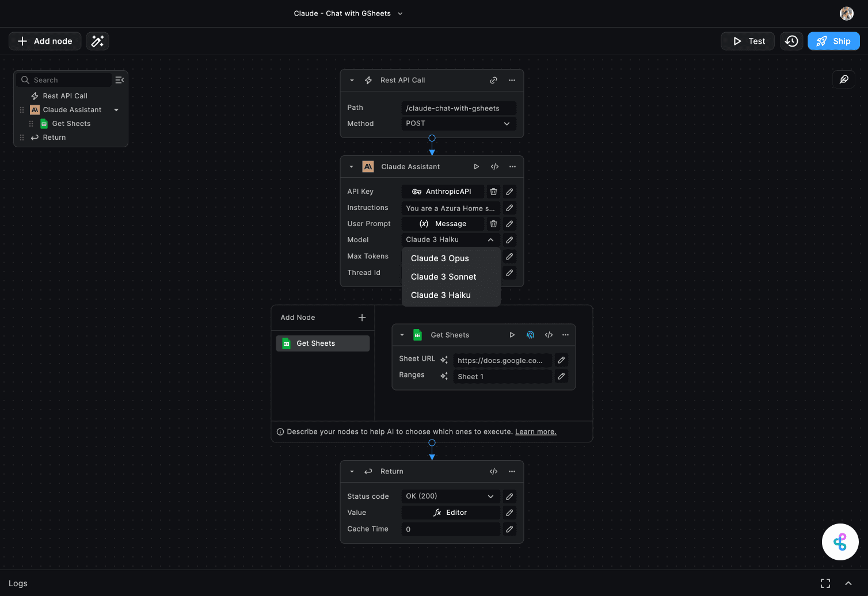Click the Ship button
868x596 pixels.
click(833, 41)
